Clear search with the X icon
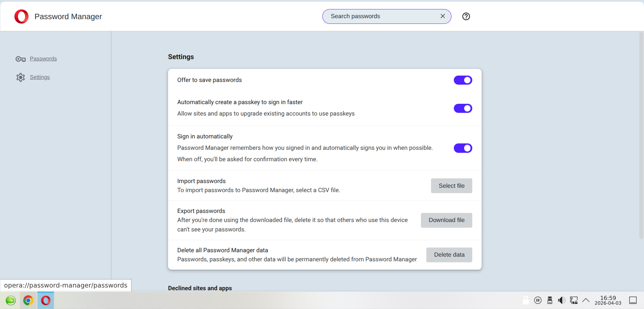 click(442, 16)
